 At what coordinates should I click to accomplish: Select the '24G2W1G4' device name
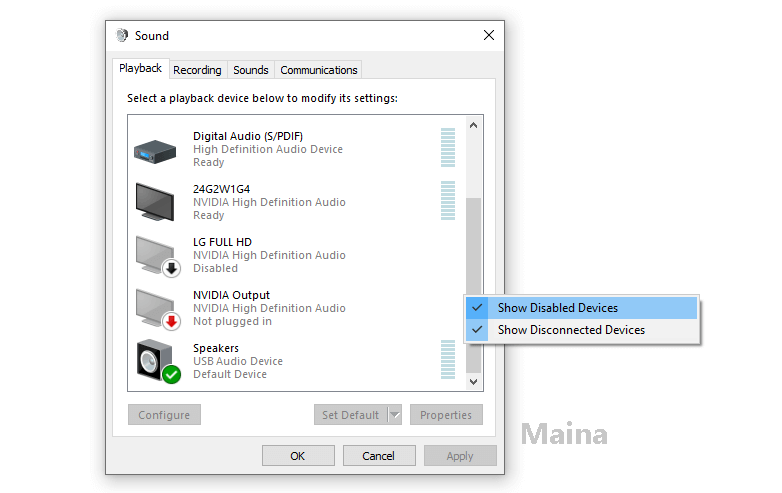221,189
